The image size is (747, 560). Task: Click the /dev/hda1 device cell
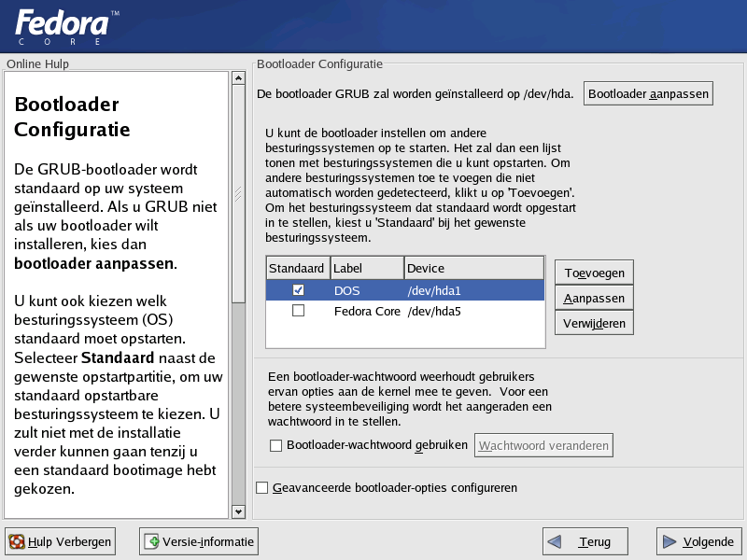point(434,290)
